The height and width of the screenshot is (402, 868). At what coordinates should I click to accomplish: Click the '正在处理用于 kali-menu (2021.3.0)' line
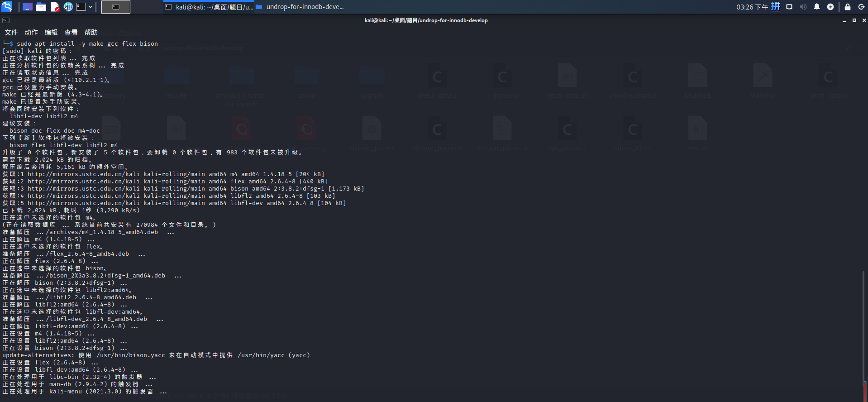click(85, 392)
